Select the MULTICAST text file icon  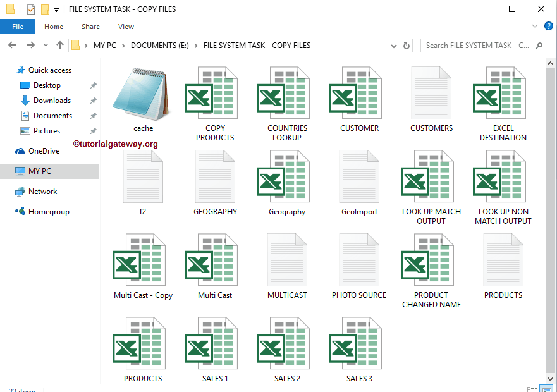(287, 260)
